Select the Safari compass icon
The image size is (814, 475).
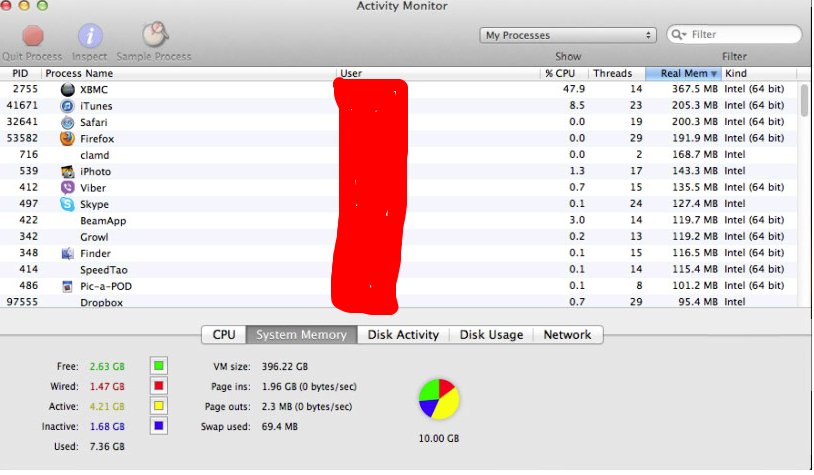(67, 123)
